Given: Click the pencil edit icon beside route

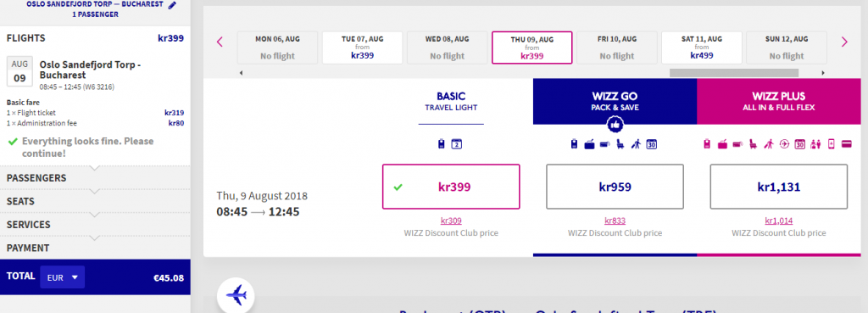Looking at the screenshot, I should click(x=172, y=4).
